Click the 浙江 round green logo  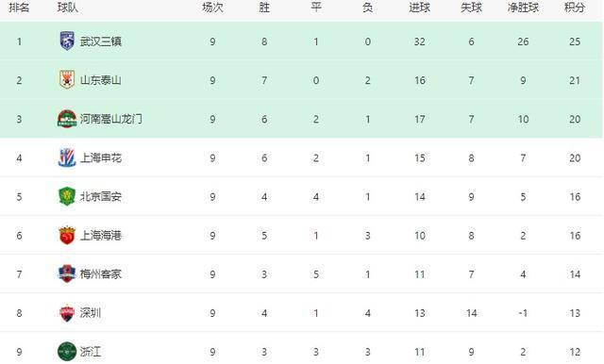[x=67, y=352]
